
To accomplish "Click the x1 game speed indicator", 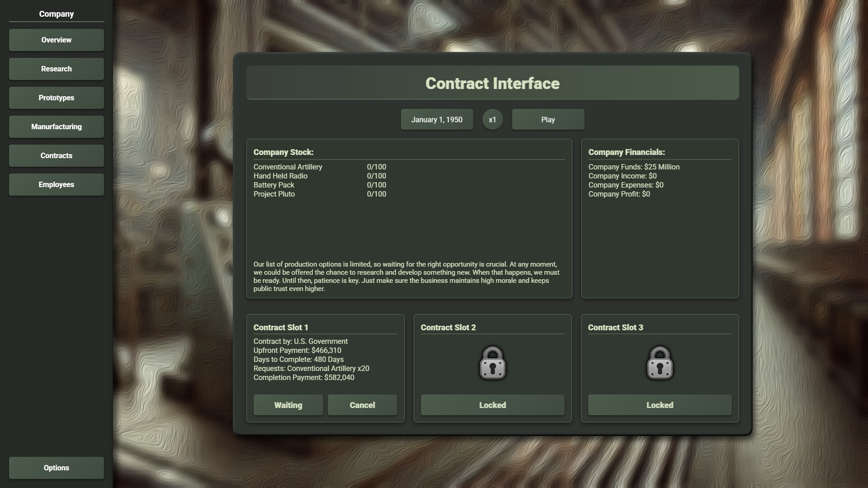I will (492, 119).
